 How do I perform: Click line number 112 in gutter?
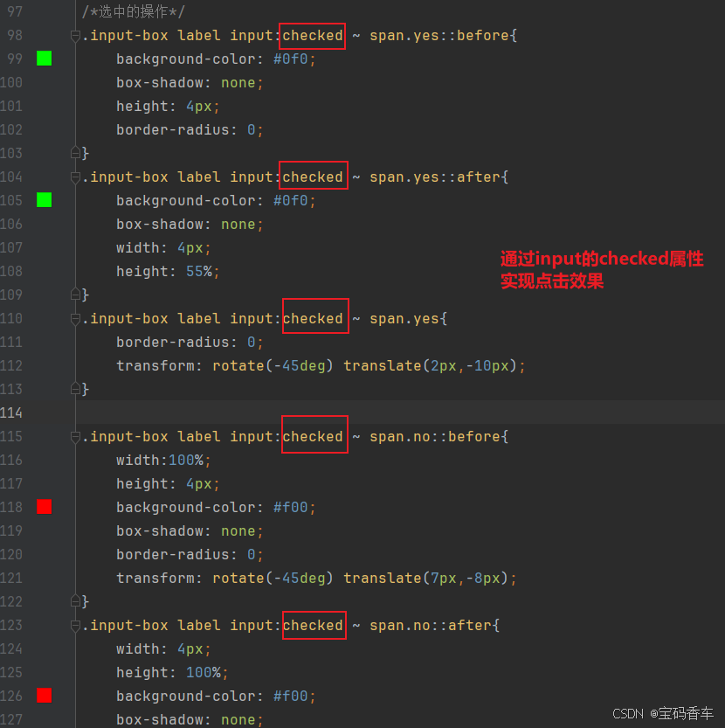click(11, 365)
